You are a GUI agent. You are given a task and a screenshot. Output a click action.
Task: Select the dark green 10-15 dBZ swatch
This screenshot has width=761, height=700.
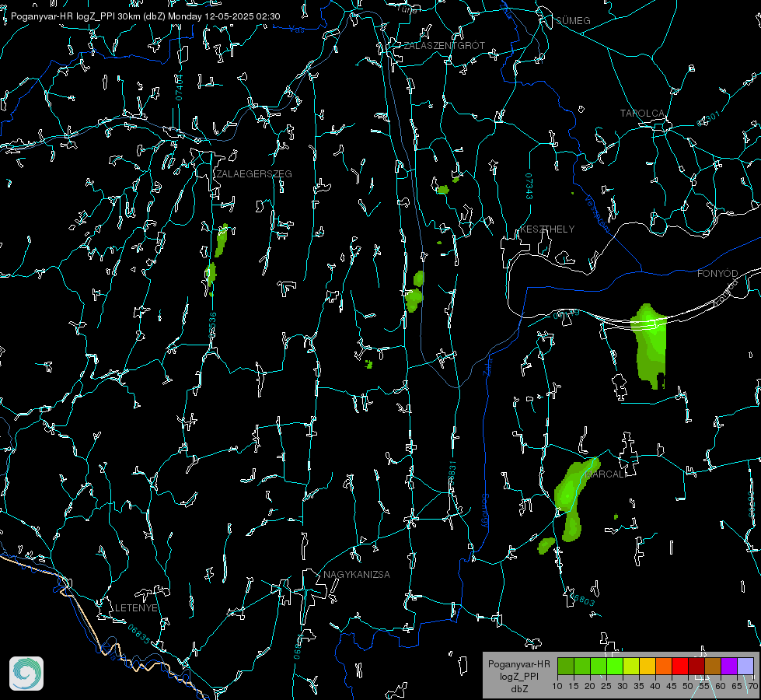566,666
